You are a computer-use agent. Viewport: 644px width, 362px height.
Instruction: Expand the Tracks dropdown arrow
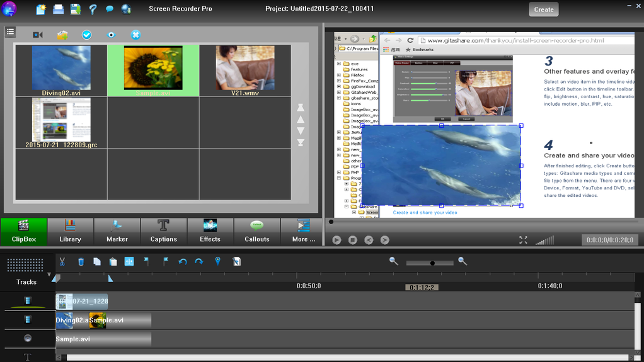[49, 274]
